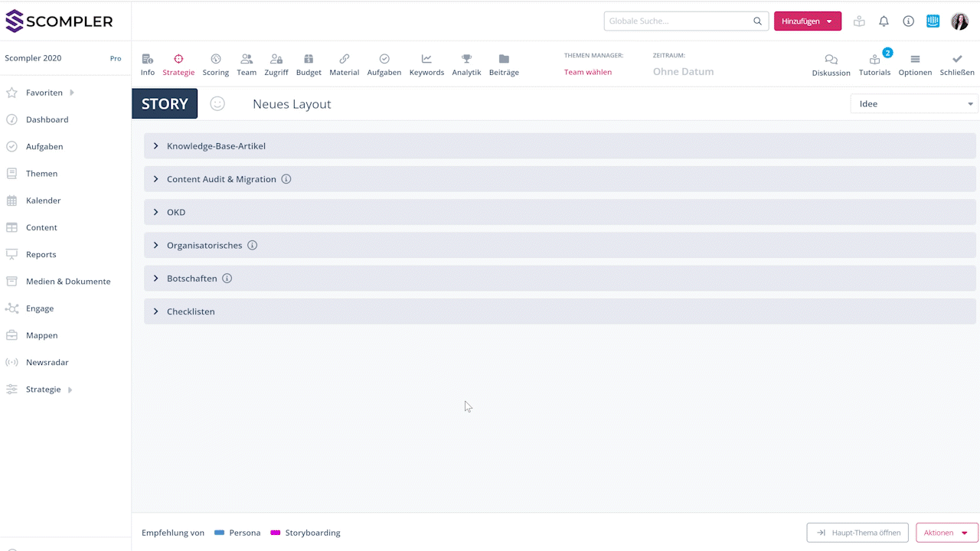Click the Haupt-Thema öffnen button
The width and height of the screenshot is (980, 551).
(x=857, y=533)
